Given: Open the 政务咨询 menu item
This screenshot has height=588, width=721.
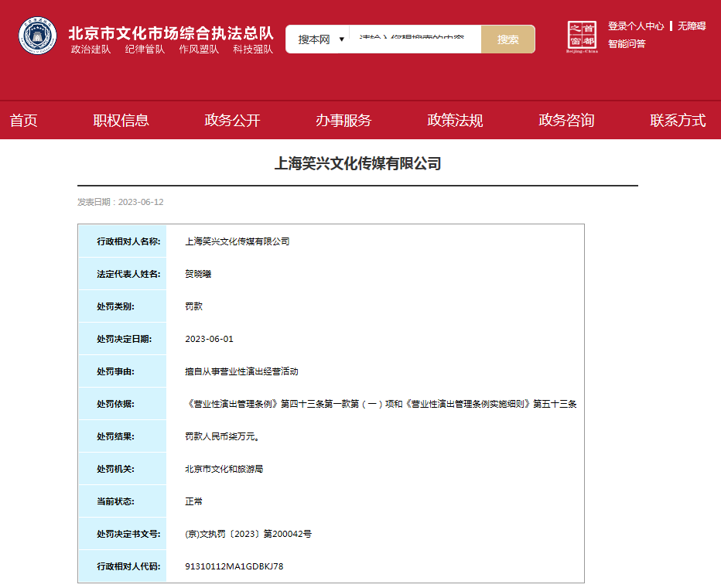Looking at the screenshot, I should tap(566, 121).
